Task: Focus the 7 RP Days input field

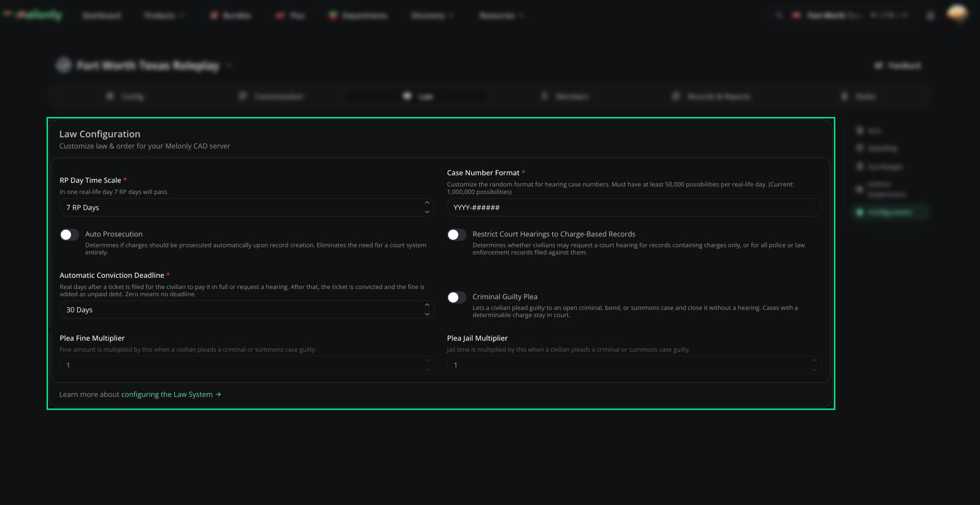Action: point(247,207)
